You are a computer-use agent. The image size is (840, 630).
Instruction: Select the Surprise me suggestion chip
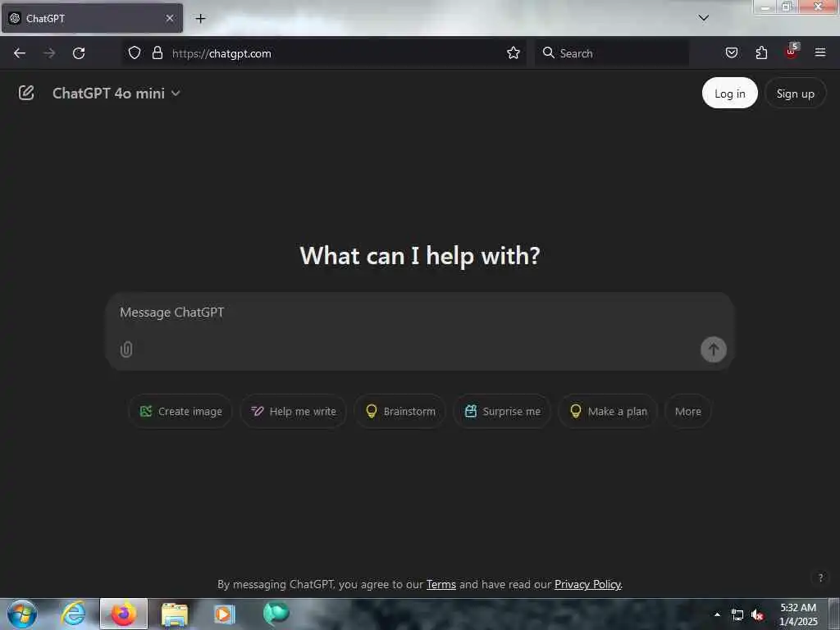coord(502,412)
